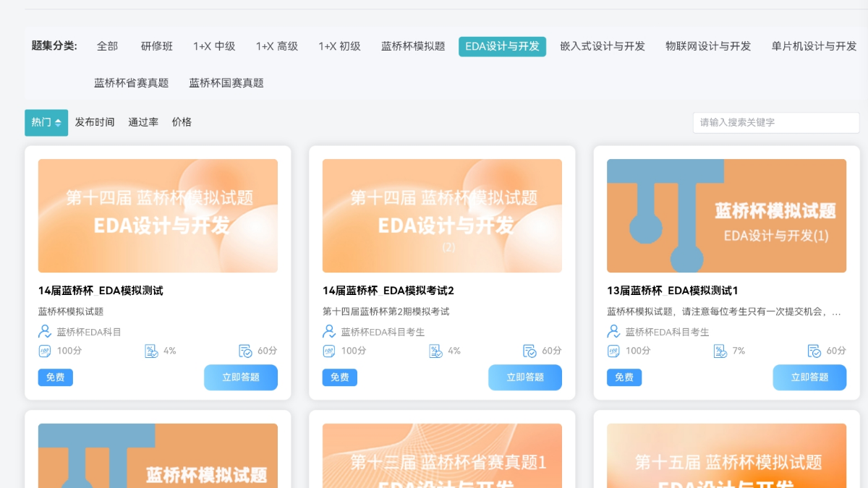Sort the list by 通过率
This screenshot has width=868, height=488.
(x=143, y=122)
